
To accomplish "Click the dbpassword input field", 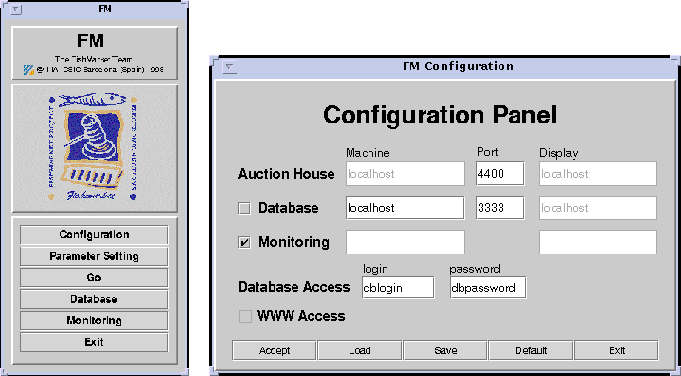I will pyautogui.click(x=488, y=287).
